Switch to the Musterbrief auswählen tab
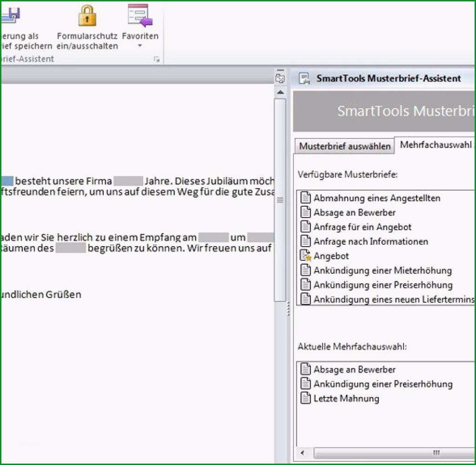Viewport: 476px width, 465px height. point(344,146)
